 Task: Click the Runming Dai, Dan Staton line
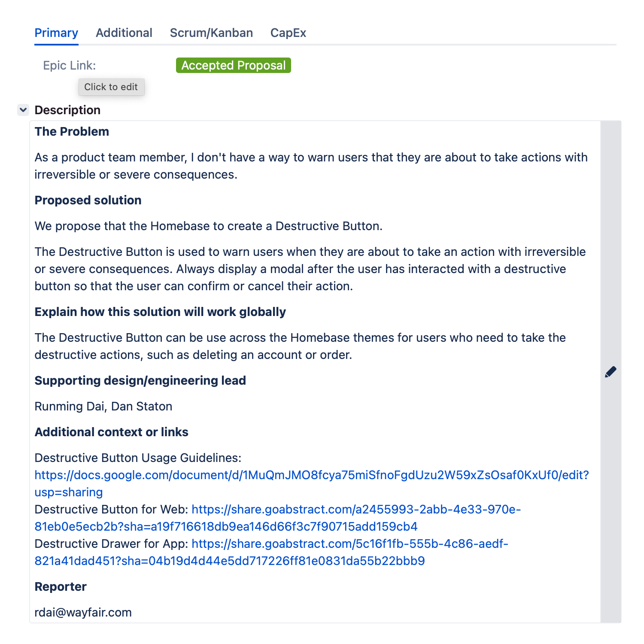click(103, 406)
